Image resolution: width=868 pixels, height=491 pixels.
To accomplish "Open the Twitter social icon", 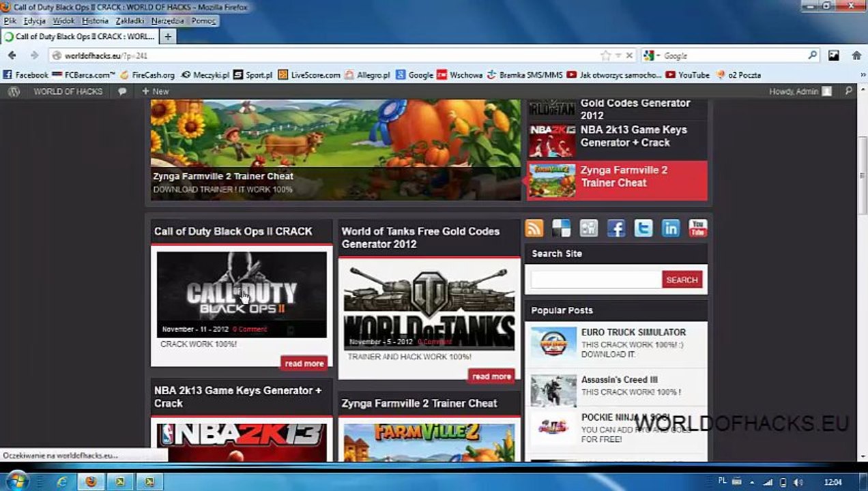I will click(x=643, y=228).
